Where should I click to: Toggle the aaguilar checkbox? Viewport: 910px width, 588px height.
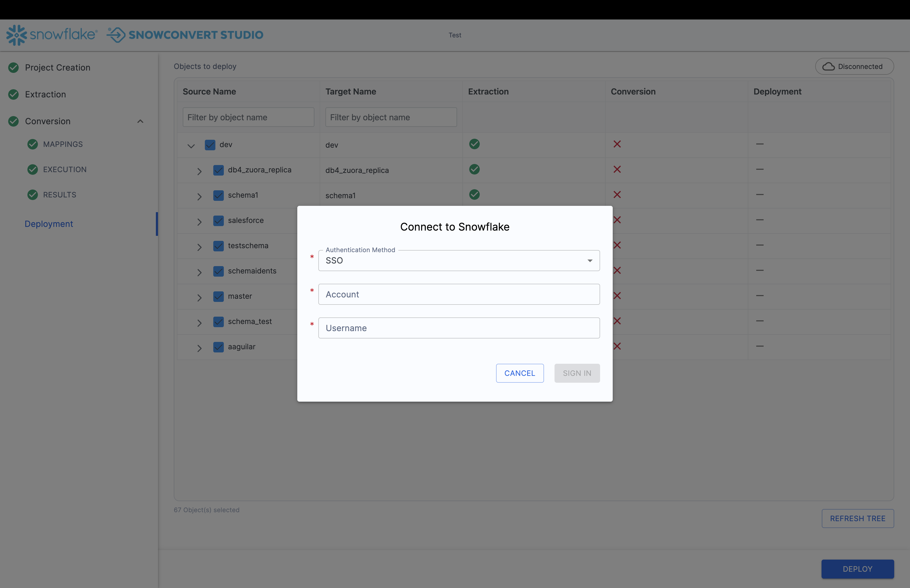click(x=219, y=347)
